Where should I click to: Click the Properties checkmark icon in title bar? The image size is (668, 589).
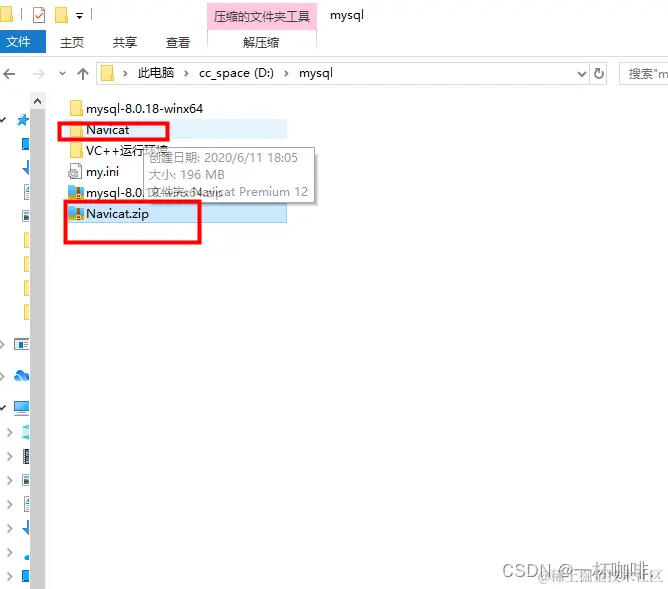coord(39,15)
